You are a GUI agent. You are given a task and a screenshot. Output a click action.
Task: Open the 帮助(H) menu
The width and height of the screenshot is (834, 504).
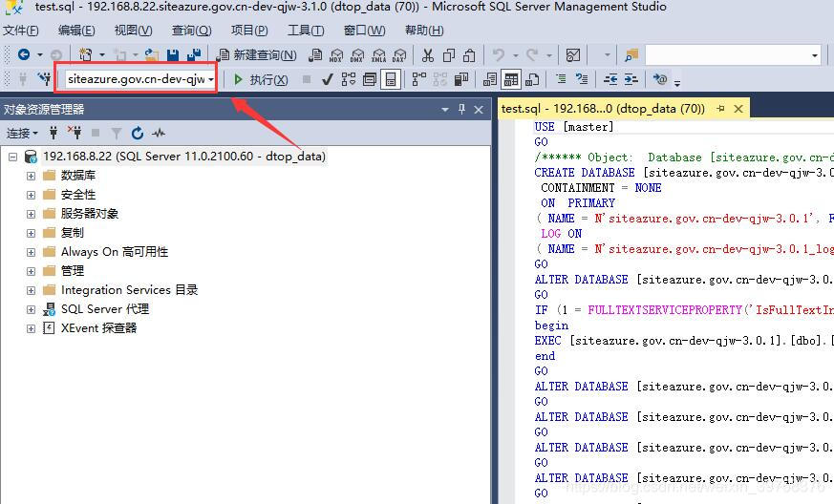(x=424, y=31)
